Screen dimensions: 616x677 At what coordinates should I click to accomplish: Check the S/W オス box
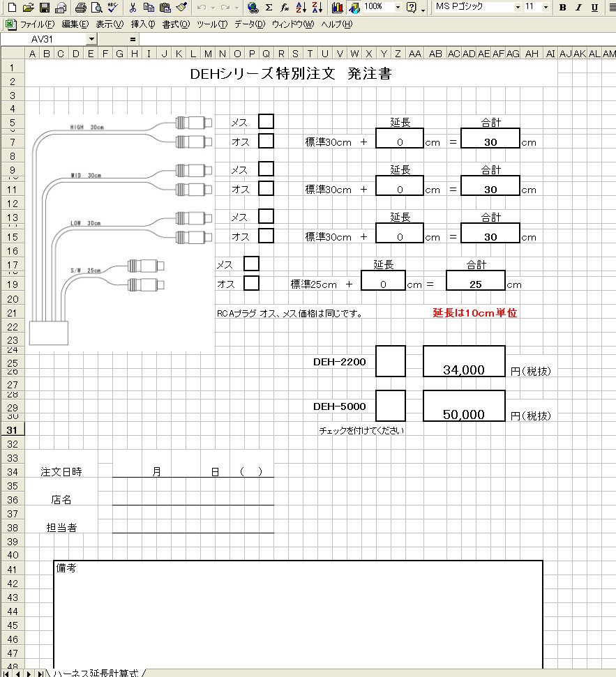tap(251, 283)
